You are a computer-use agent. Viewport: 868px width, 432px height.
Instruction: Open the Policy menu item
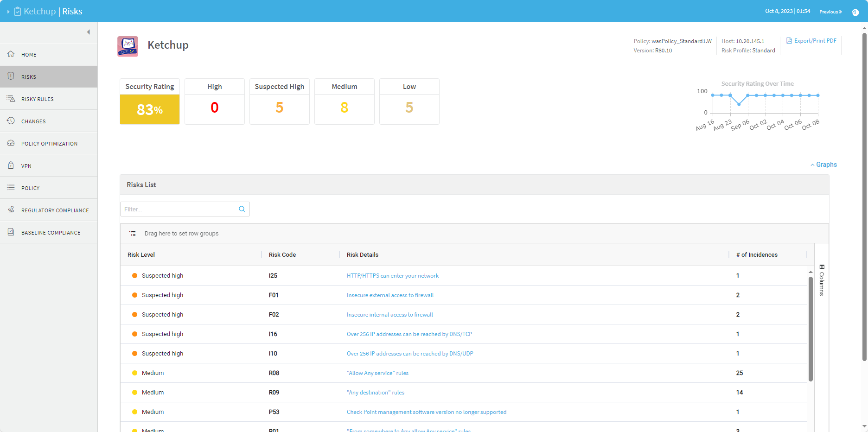pyautogui.click(x=31, y=188)
